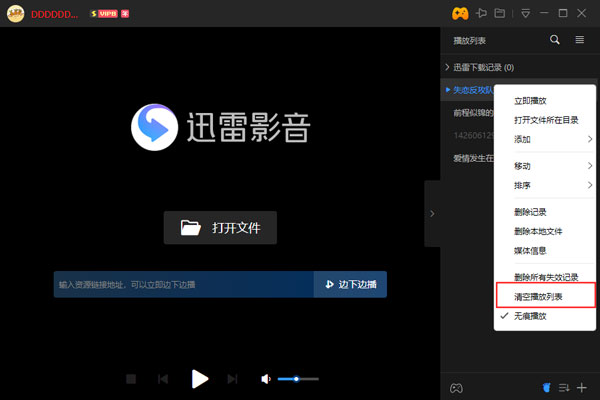This screenshot has height=400, width=600.
Task: Select playlist item 爱情发生在
Action: coord(474,158)
